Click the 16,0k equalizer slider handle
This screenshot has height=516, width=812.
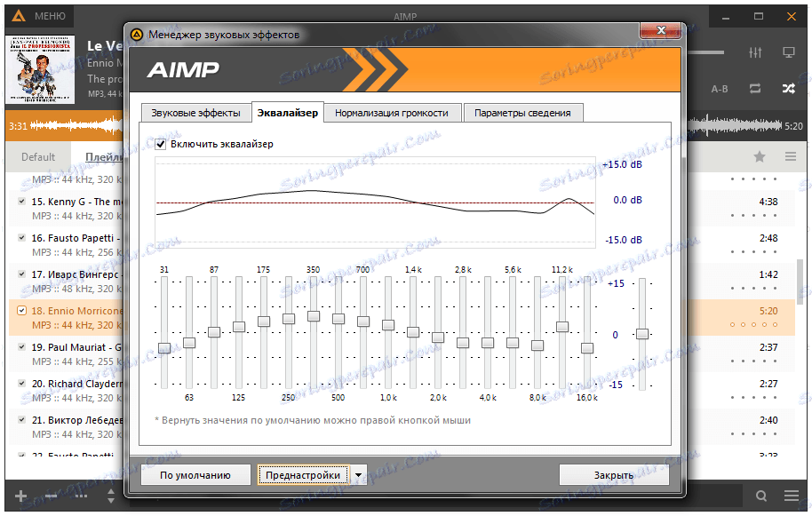click(586, 348)
